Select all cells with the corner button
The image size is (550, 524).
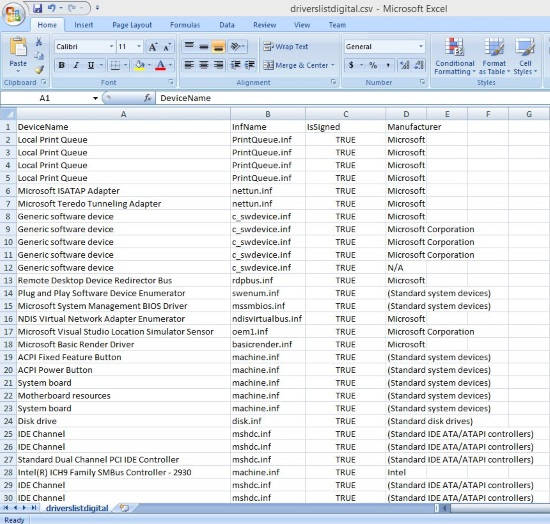click(8, 114)
